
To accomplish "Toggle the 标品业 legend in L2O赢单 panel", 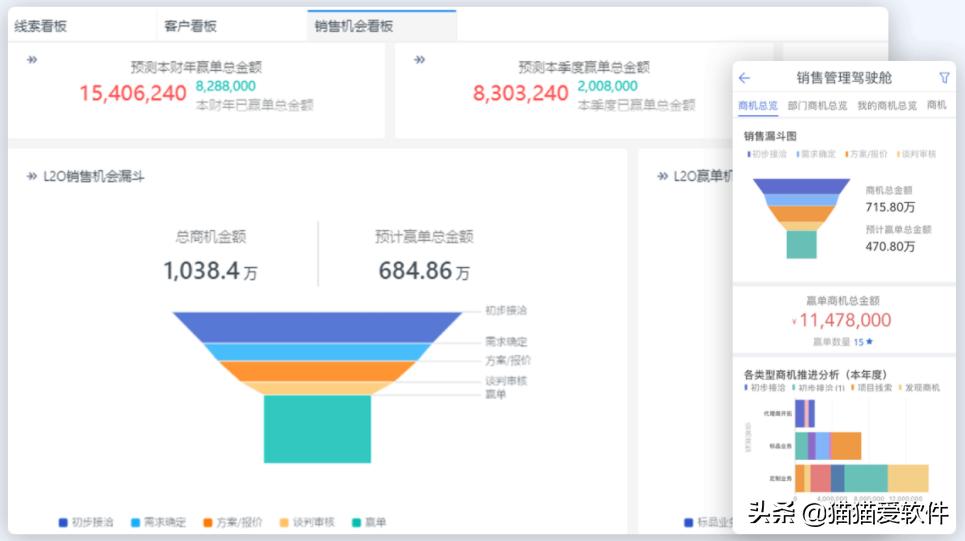I will 708,523.
